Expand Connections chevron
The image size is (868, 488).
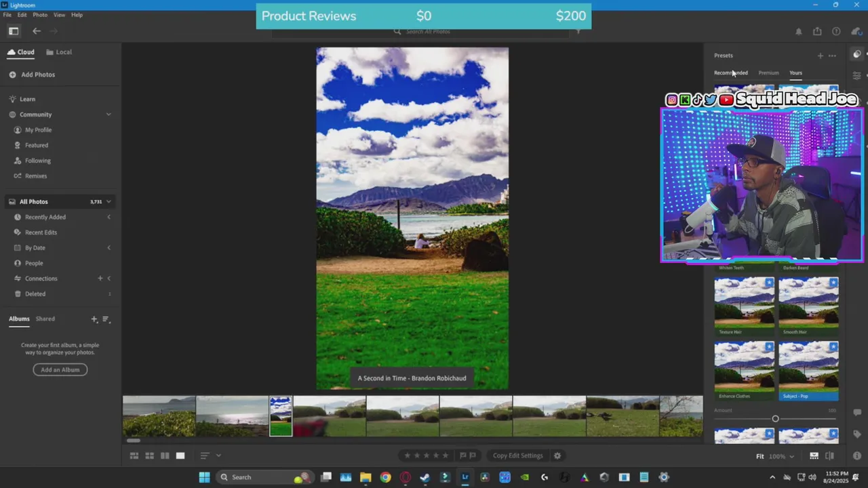[x=109, y=279]
